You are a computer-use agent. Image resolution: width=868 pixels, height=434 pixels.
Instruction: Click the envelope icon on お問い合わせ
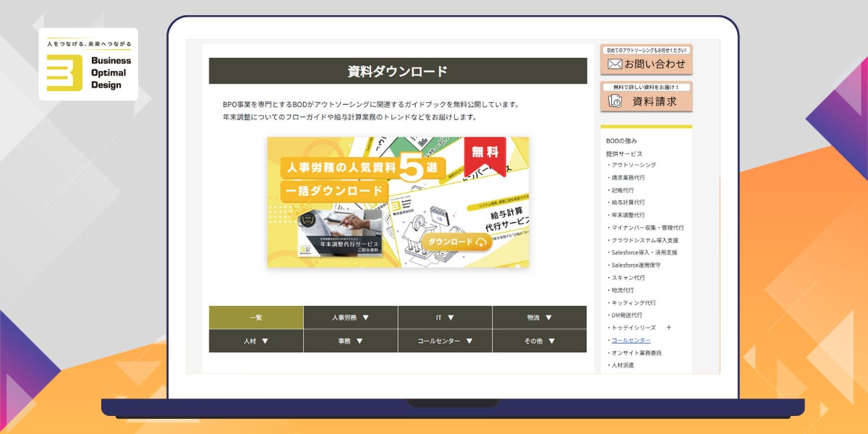point(615,64)
